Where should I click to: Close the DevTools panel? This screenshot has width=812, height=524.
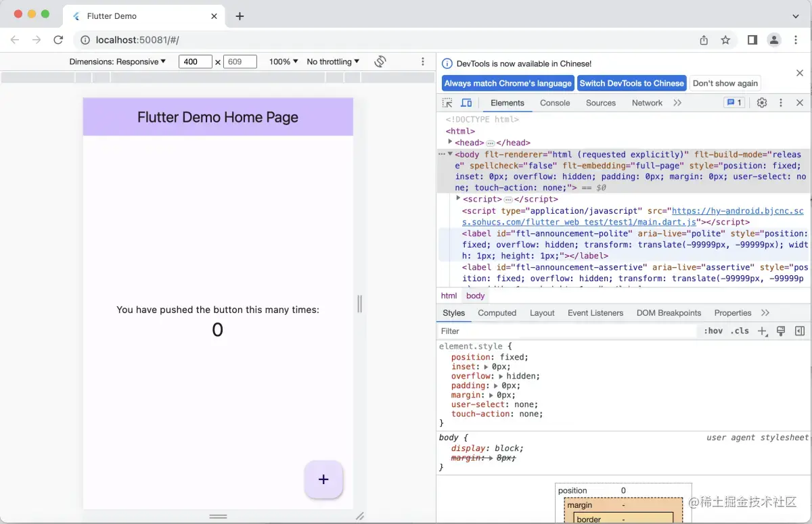800,103
